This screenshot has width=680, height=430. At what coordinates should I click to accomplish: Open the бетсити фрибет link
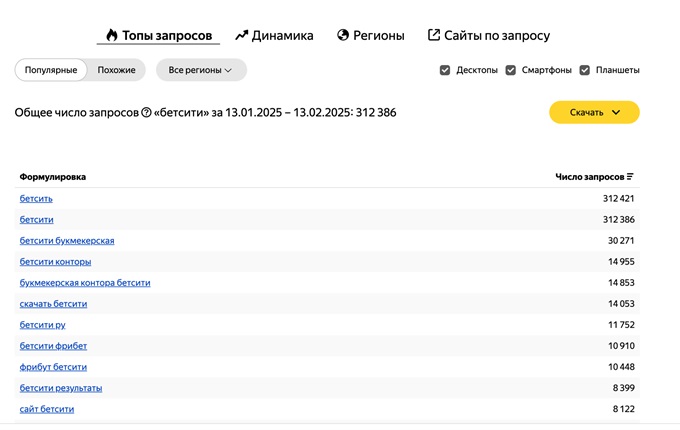53,346
